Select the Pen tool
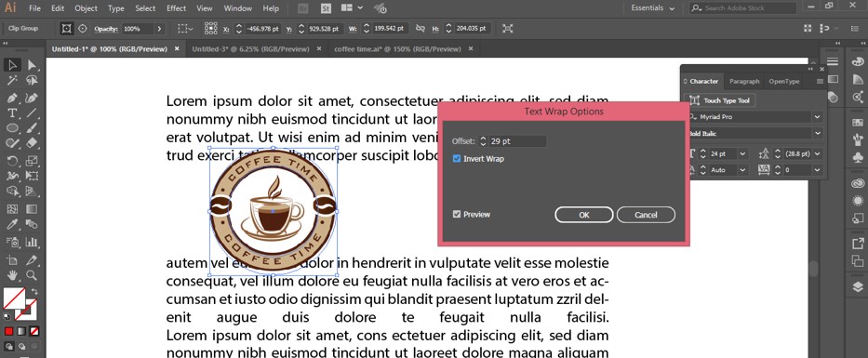 (11, 98)
